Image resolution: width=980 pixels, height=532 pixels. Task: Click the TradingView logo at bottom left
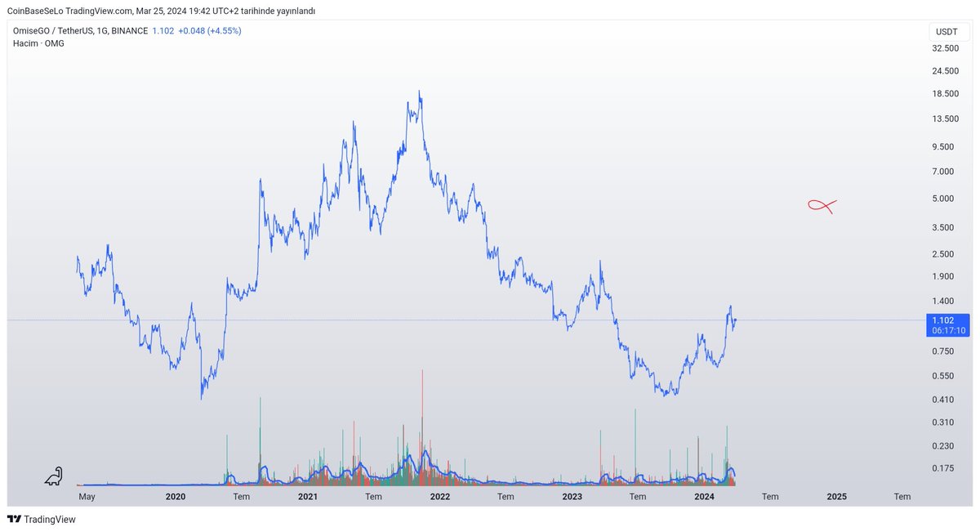[x=40, y=519]
